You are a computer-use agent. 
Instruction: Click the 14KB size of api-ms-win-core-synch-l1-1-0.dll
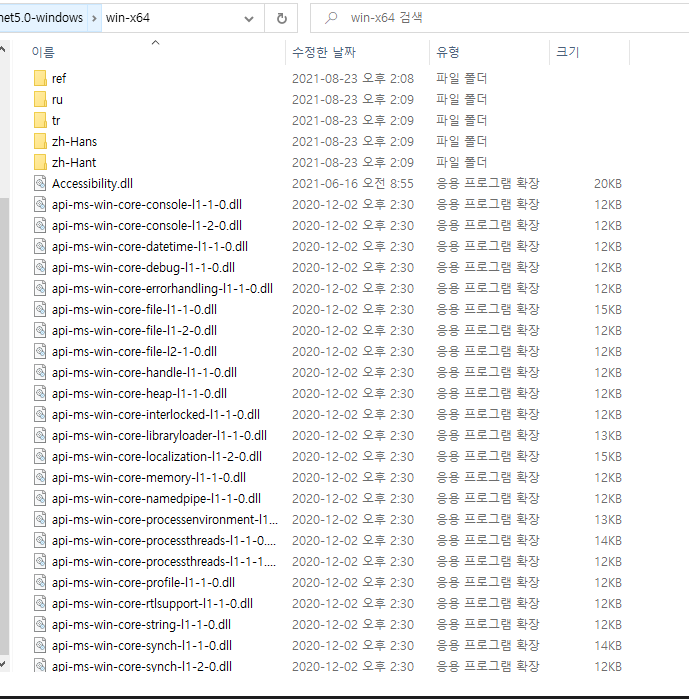(607, 645)
